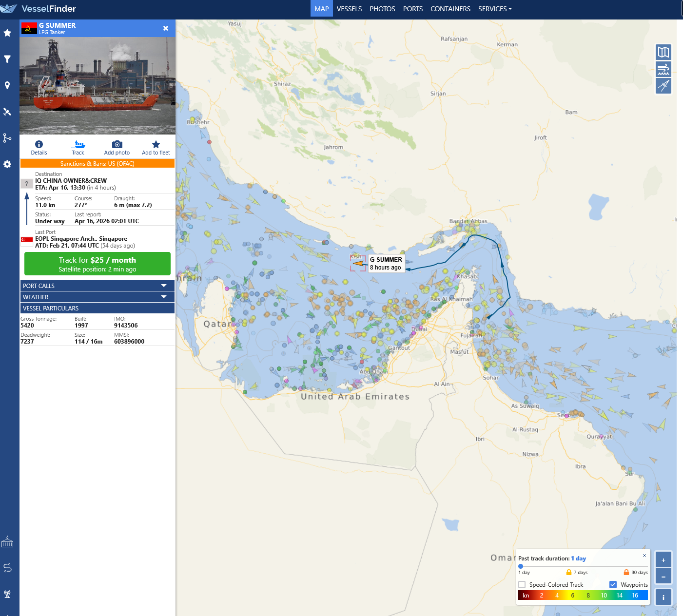This screenshot has width=683, height=616.
Task: Go to the VESSELS page
Action: click(350, 9)
